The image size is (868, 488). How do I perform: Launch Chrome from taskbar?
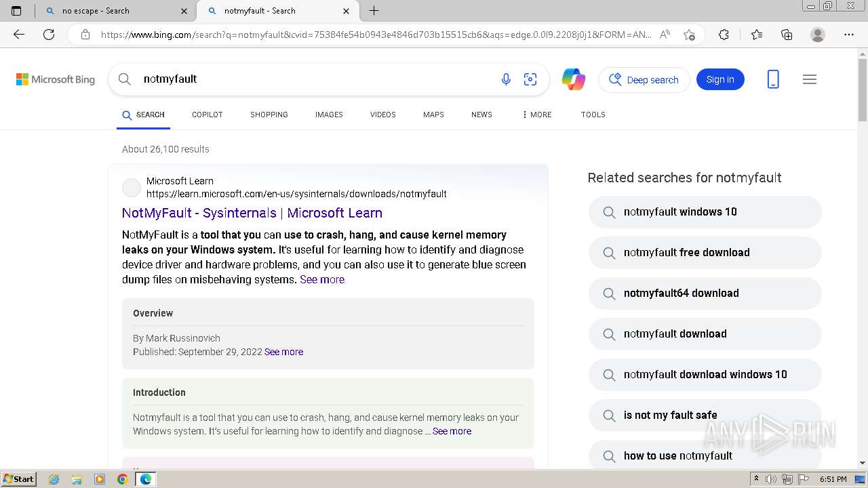point(122,479)
